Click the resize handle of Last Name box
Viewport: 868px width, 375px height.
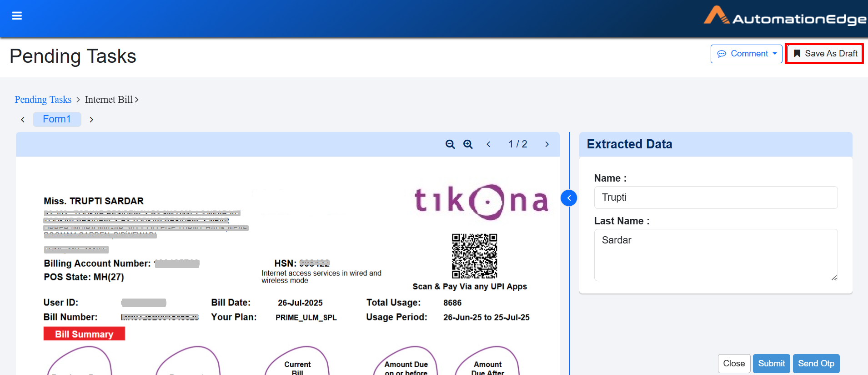[x=834, y=278]
